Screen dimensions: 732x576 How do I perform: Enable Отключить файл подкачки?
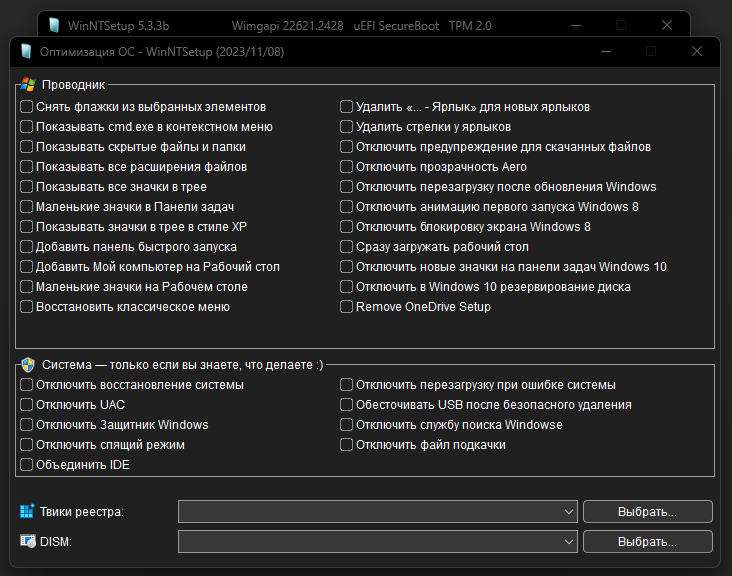point(346,444)
